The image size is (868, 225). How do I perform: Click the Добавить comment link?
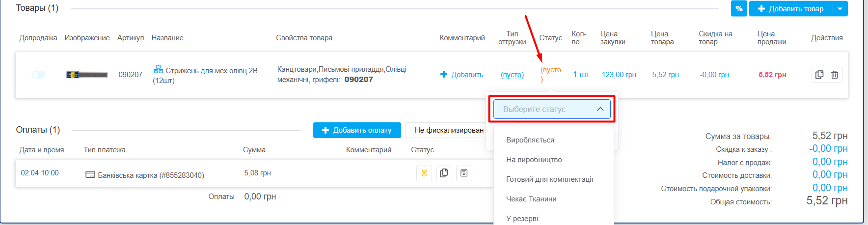point(461,75)
